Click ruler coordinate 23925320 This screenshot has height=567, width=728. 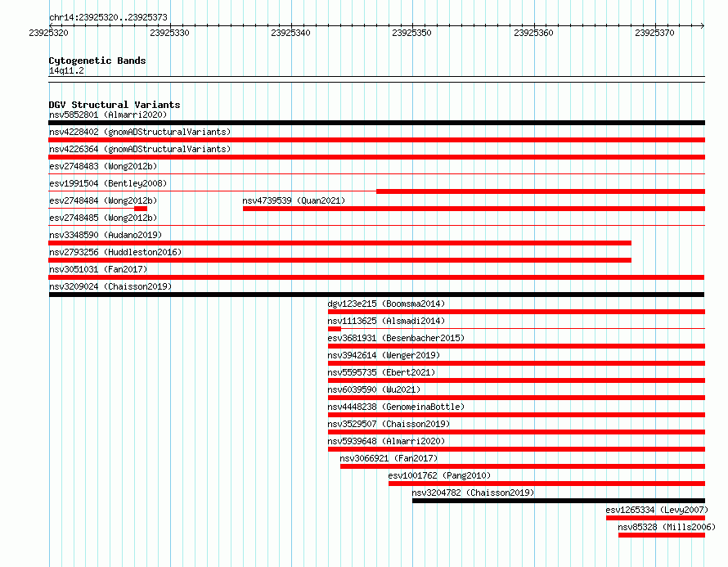click(x=48, y=33)
